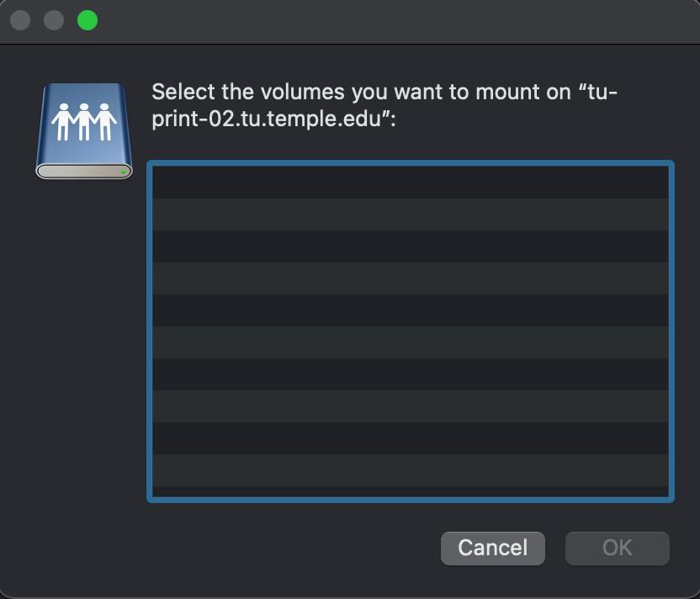This screenshot has width=700, height=599.
Task: Click the green zoom window control
Action: pos(86,20)
